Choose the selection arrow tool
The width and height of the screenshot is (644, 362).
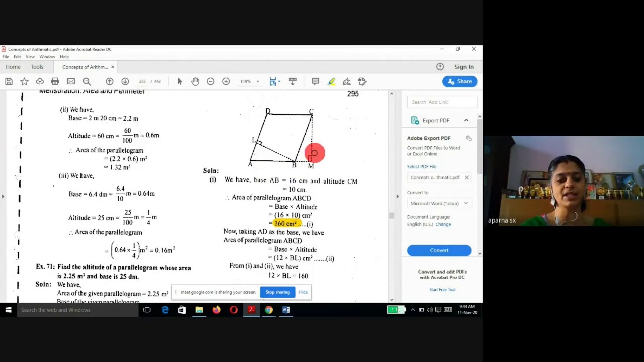click(x=180, y=81)
